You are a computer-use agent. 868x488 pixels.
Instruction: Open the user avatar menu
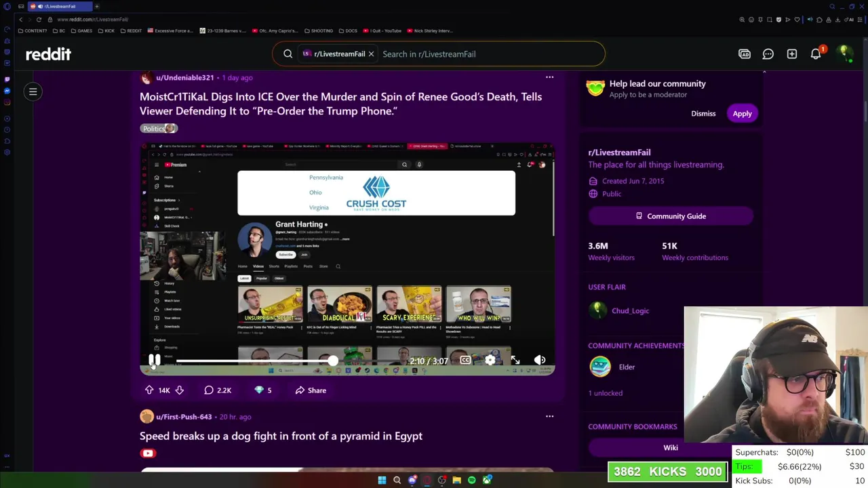[844, 54]
